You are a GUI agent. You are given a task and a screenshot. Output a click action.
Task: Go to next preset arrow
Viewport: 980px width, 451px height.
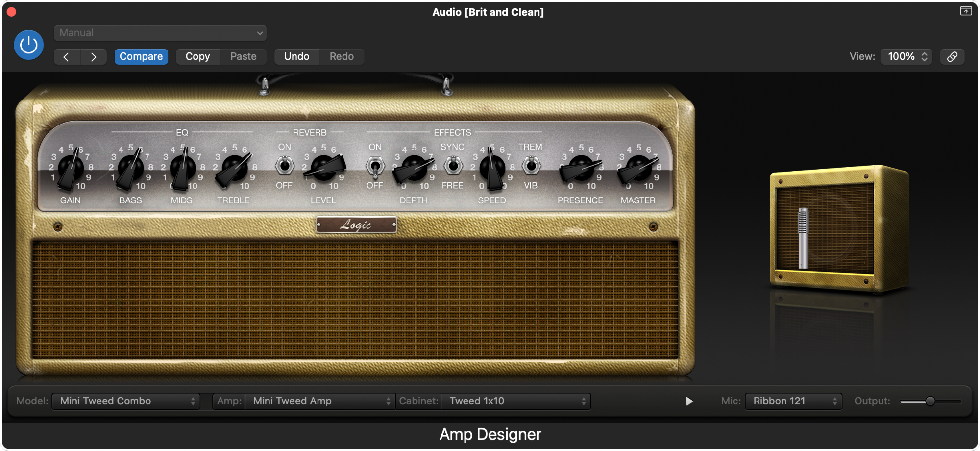click(x=93, y=57)
